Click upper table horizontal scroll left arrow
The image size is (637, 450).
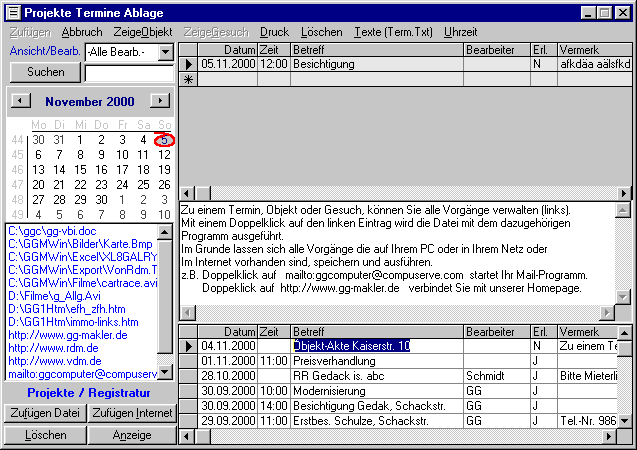point(187,193)
